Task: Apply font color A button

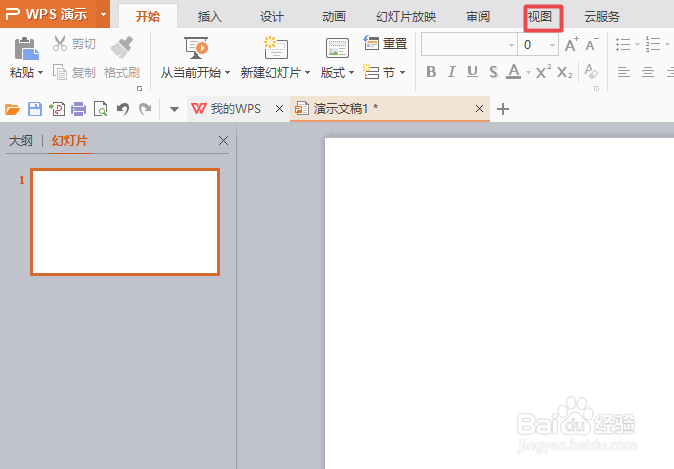Action: pos(513,72)
